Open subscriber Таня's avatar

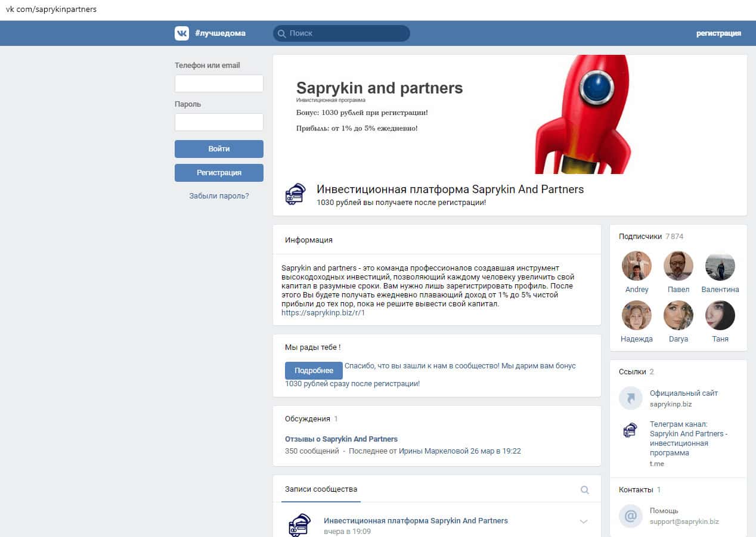point(720,315)
